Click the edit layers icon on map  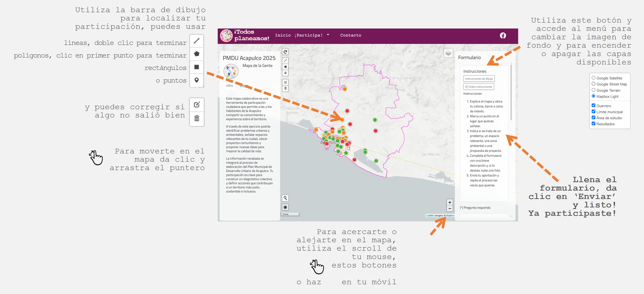coord(285,82)
